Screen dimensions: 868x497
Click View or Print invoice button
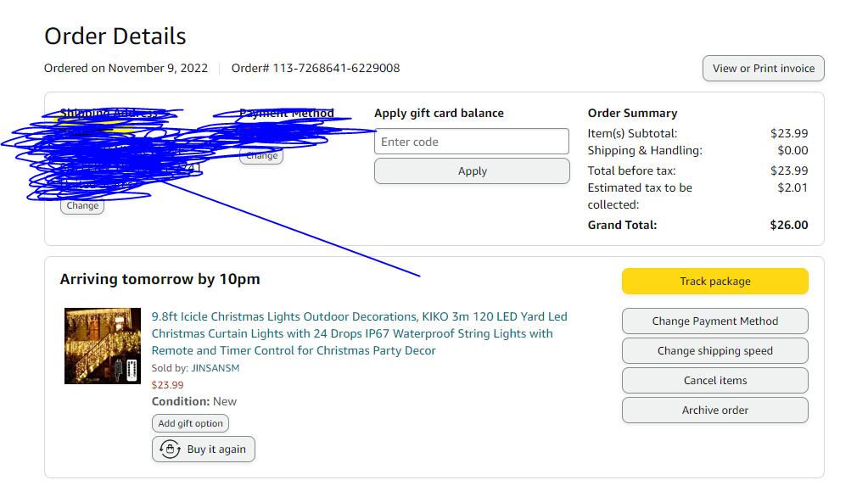point(764,68)
